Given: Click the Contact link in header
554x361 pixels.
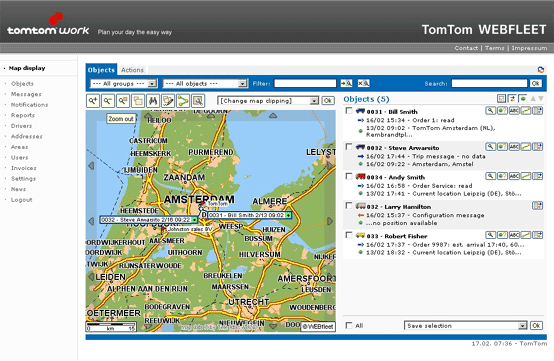Looking at the screenshot, I should (x=466, y=48).
